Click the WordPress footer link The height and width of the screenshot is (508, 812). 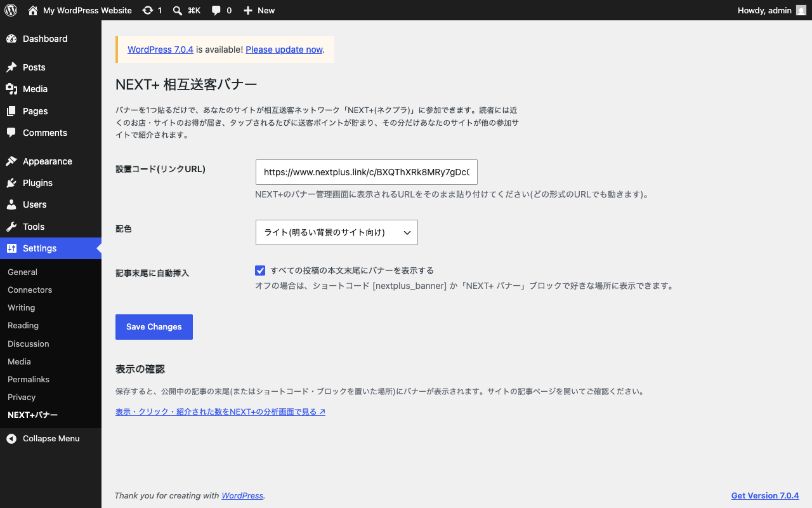point(242,495)
